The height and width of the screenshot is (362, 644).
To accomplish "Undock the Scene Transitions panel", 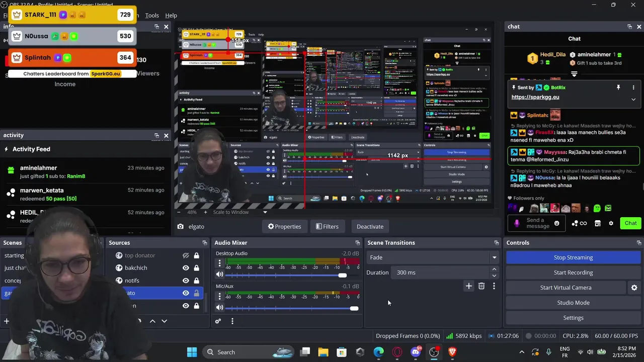I will (x=496, y=243).
